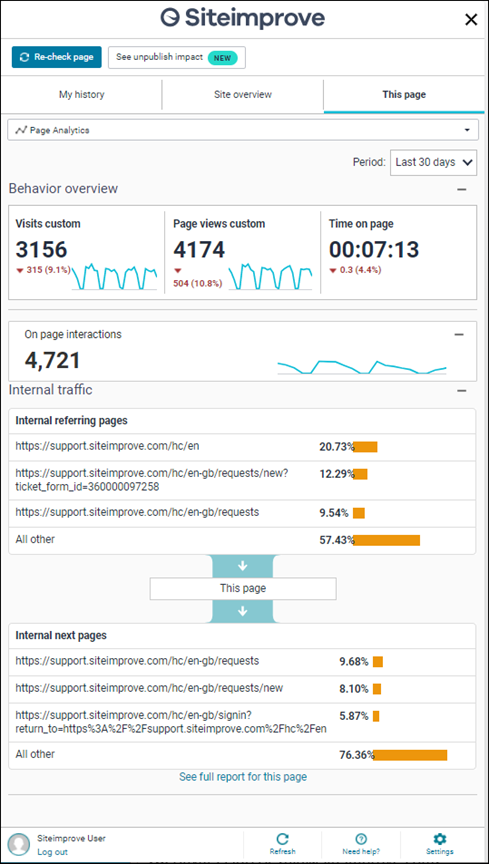Click All other row at 76.36%

(242, 755)
